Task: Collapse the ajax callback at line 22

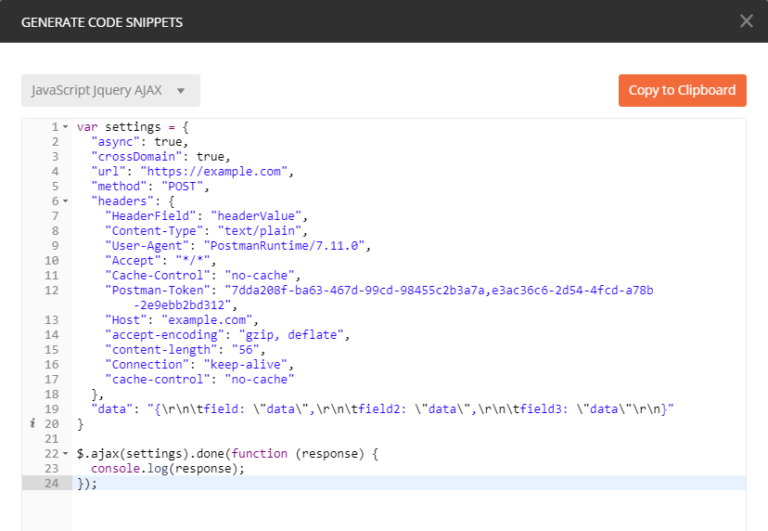Action: tap(65, 454)
